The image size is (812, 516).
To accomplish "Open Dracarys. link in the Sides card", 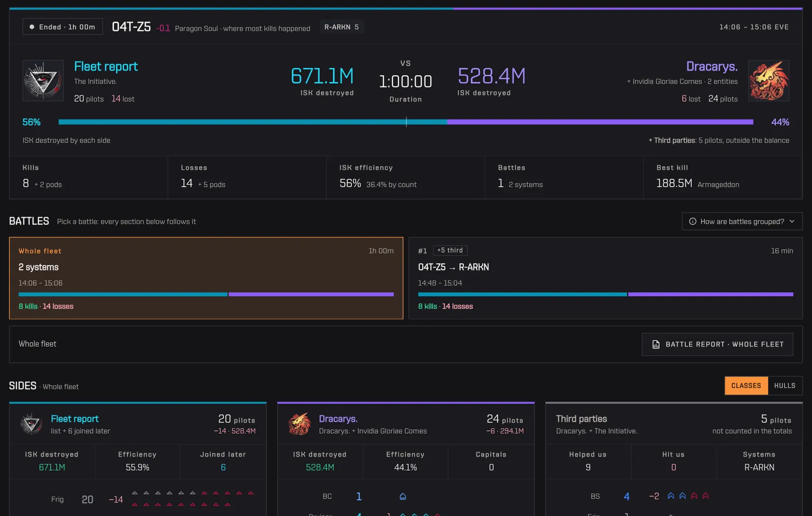I will 338,418.
